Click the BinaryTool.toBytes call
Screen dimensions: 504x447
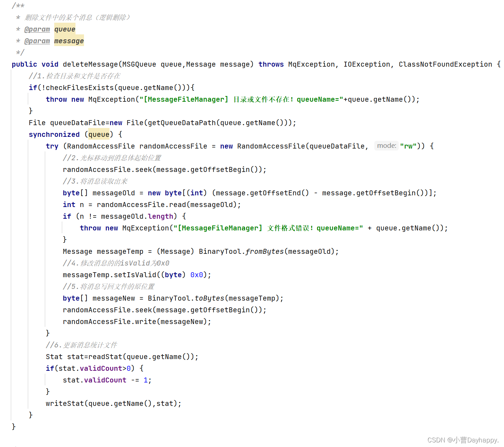[x=186, y=298]
